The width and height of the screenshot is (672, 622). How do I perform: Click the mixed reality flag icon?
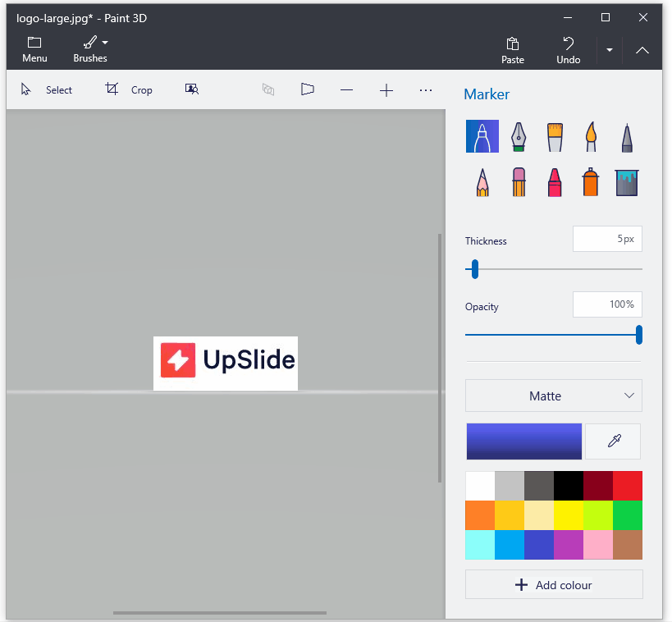coord(308,89)
